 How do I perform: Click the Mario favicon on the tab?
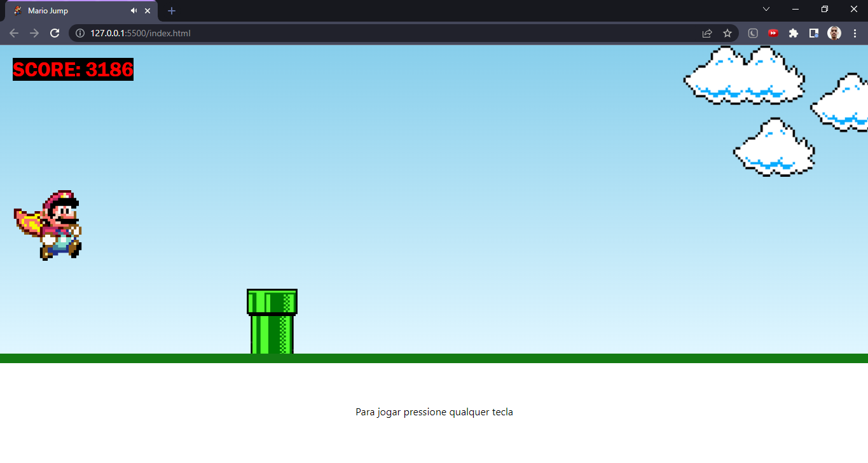(x=18, y=10)
